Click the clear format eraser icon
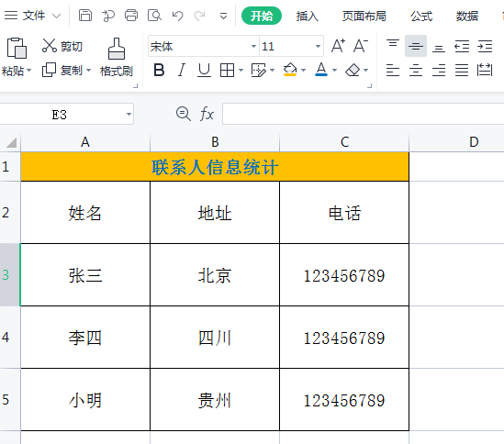 coord(353,70)
